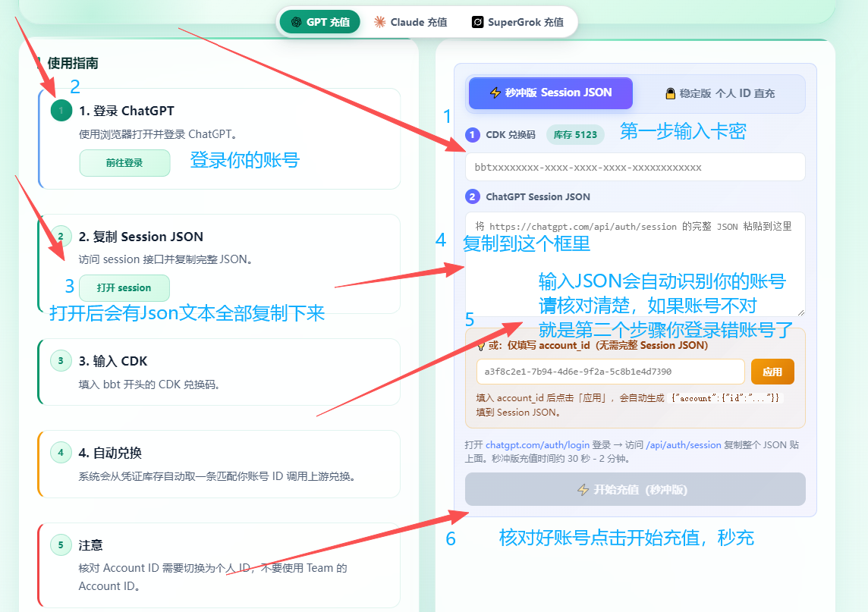Click the lightning icon on 开始充值 button
The image size is (868, 612).
pos(583,490)
